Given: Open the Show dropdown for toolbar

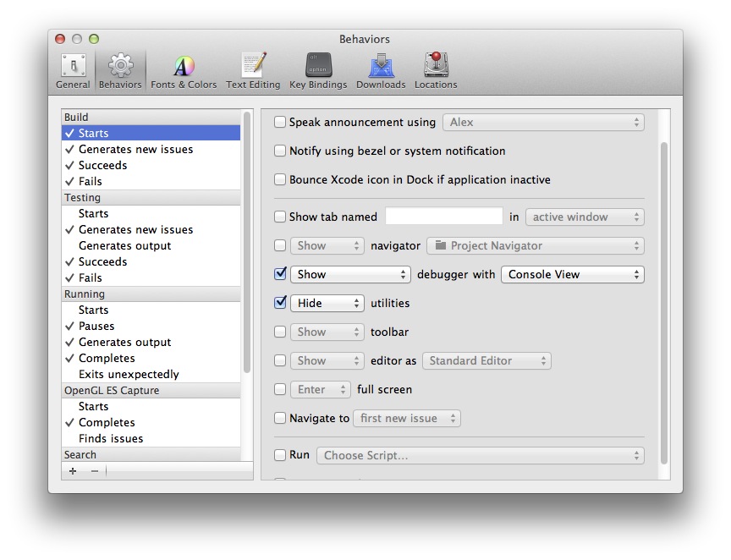Looking at the screenshot, I should [327, 332].
